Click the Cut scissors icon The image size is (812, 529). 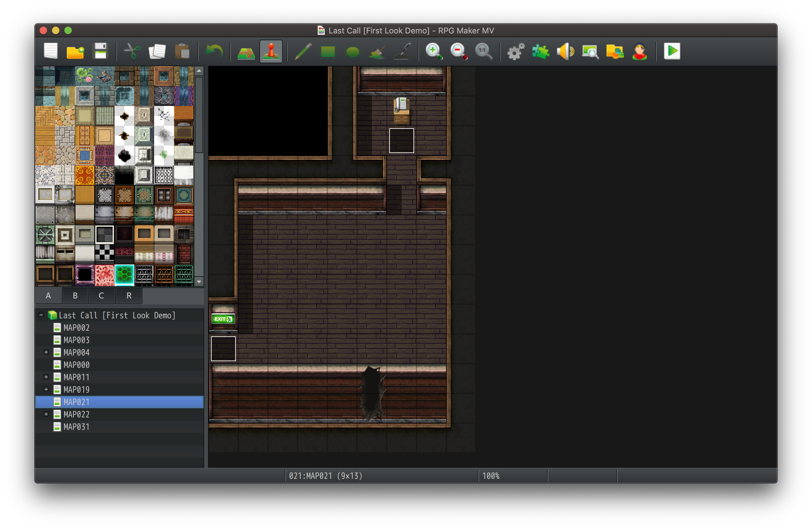(132, 51)
